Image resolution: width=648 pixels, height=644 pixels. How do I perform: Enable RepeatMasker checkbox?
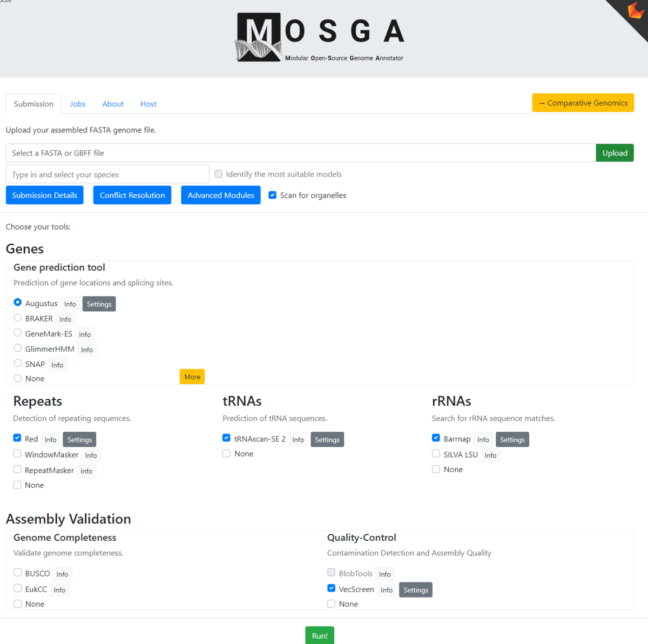pos(17,469)
